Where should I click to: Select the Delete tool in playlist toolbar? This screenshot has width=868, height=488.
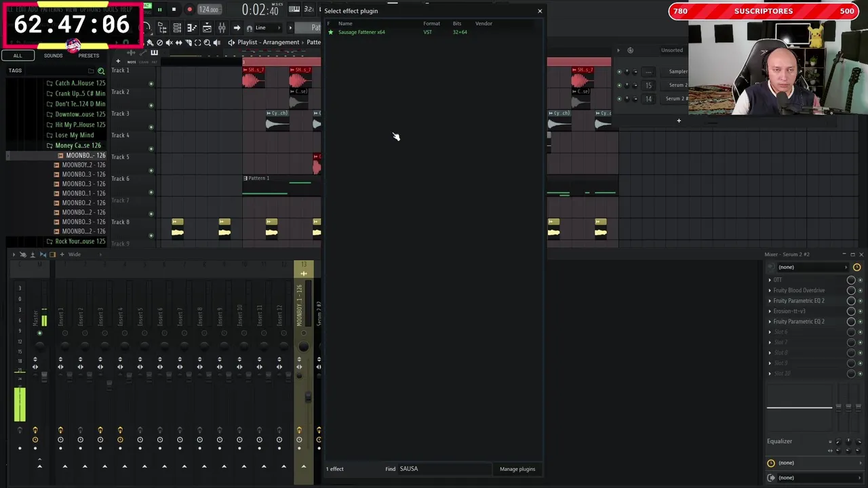tap(160, 42)
